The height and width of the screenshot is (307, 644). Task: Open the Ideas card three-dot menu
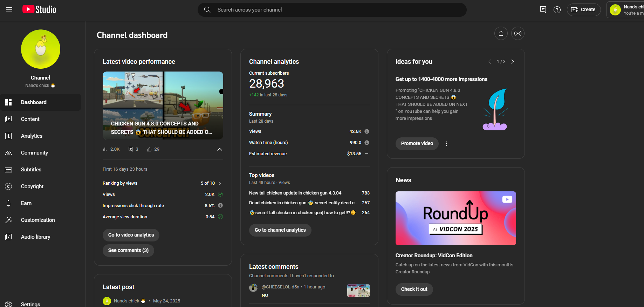click(x=446, y=144)
